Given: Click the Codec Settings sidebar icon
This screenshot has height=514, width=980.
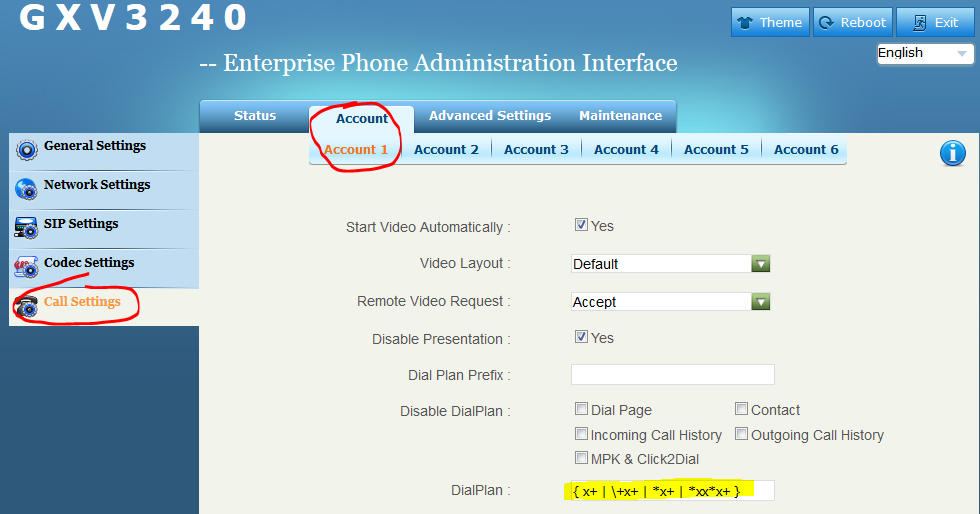Looking at the screenshot, I should [x=27, y=267].
